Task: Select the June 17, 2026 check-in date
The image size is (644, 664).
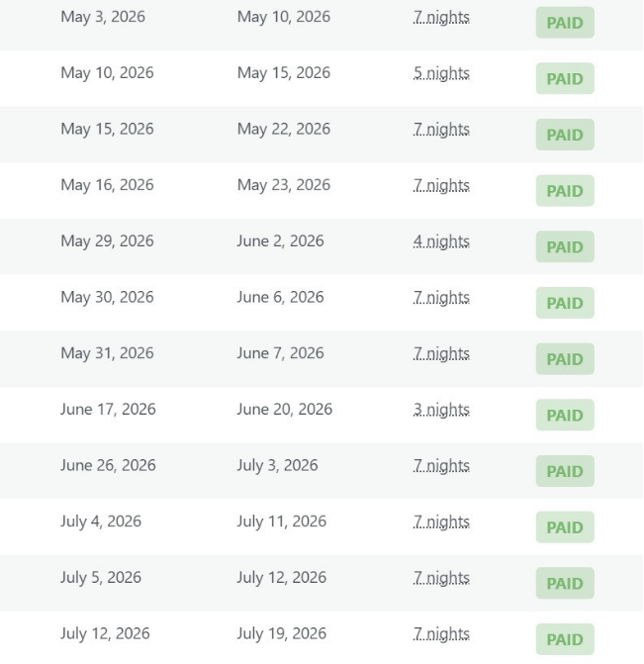Action: [108, 409]
